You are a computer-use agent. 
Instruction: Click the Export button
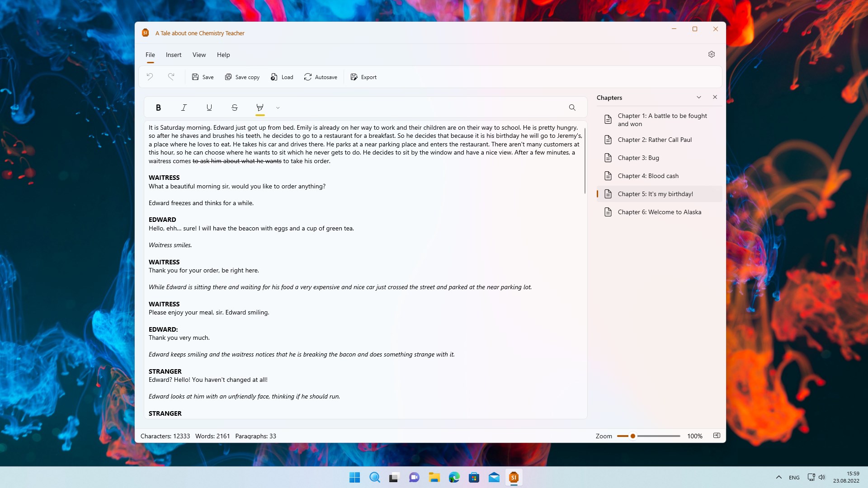(x=363, y=77)
